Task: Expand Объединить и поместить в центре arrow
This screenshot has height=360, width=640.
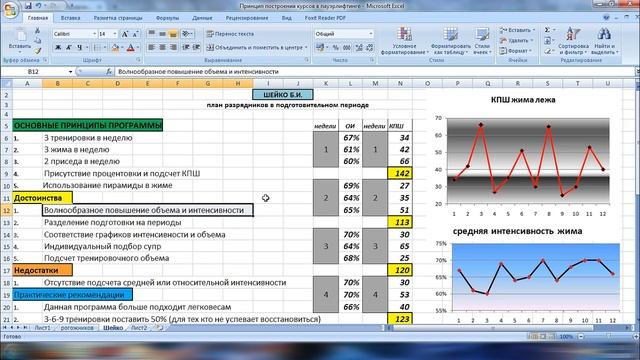Action: point(306,48)
